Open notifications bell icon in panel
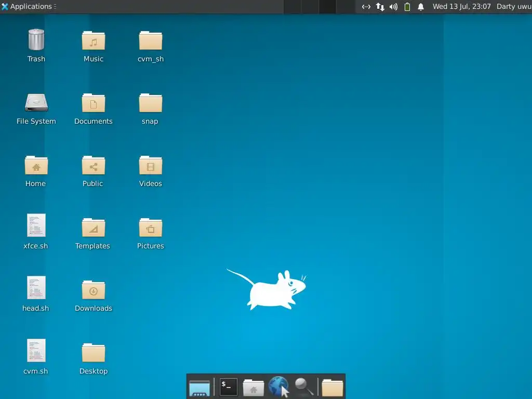532x399 pixels. point(421,7)
